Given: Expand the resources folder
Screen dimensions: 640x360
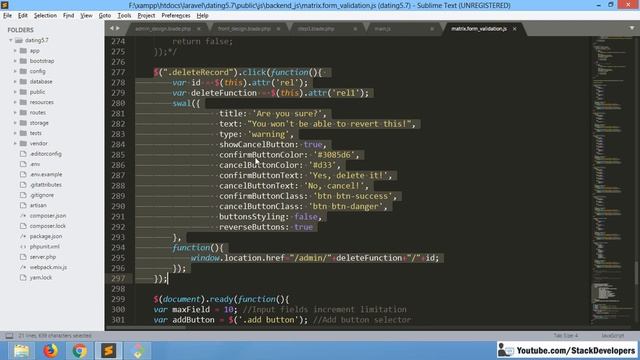Looking at the screenshot, I should [15, 102].
